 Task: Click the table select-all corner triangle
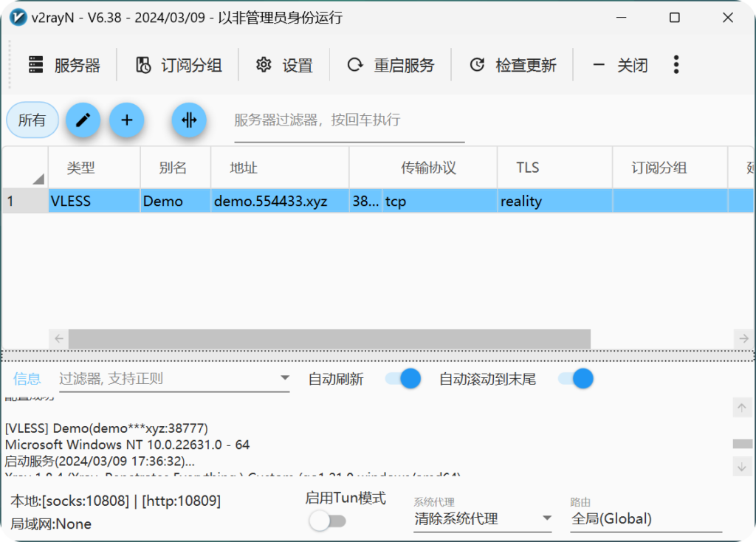tap(38, 178)
